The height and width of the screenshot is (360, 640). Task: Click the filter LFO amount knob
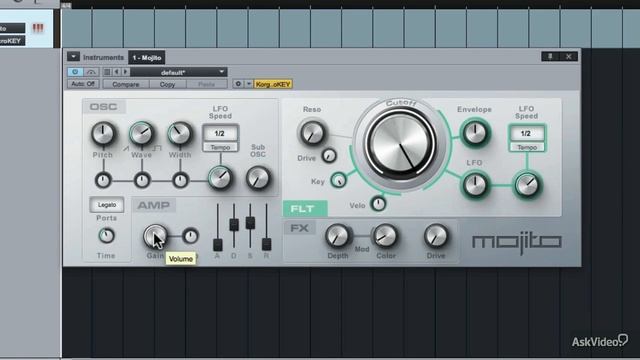(476, 185)
